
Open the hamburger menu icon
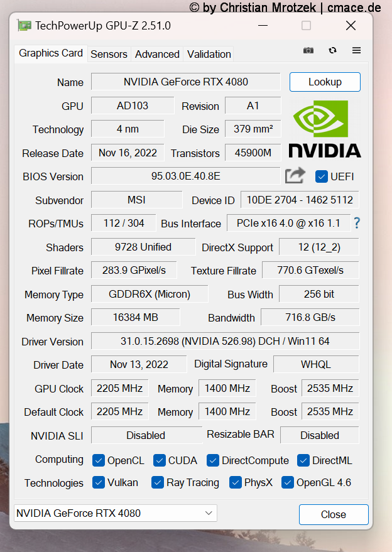(x=356, y=50)
